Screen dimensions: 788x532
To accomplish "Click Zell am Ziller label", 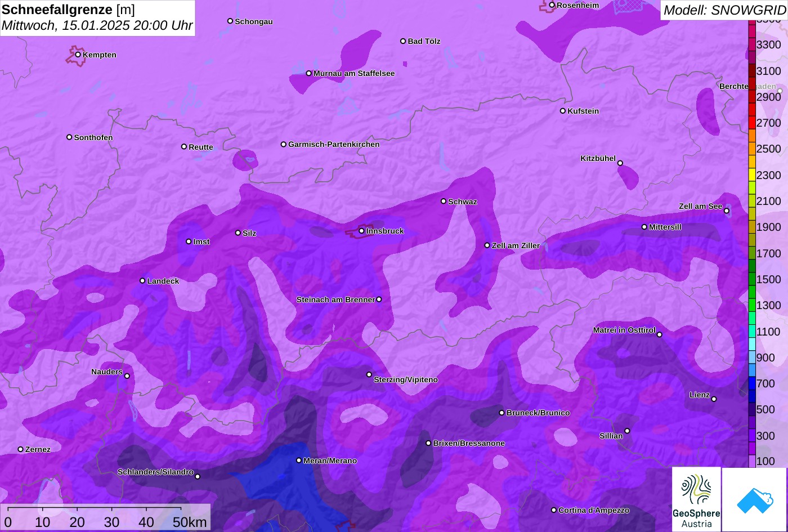I will (x=516, y=245).
